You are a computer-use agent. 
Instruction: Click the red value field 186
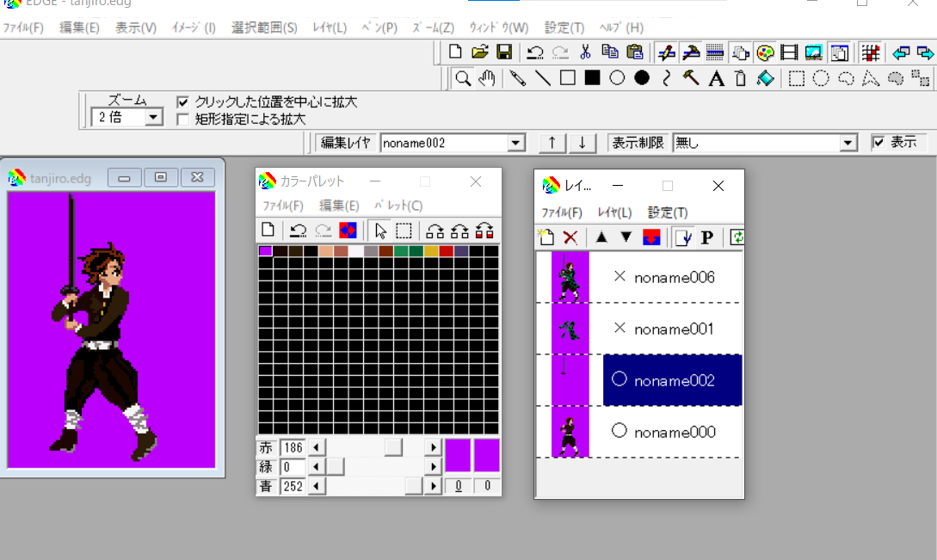point(293,447)
